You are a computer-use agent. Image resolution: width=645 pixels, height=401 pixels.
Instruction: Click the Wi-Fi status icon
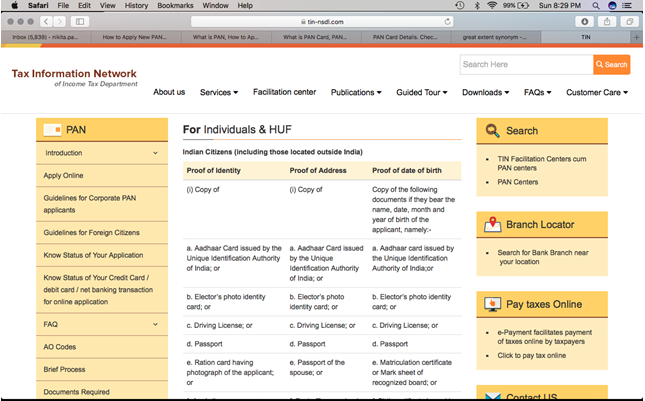pyautogui.click(x=492, y=5)
